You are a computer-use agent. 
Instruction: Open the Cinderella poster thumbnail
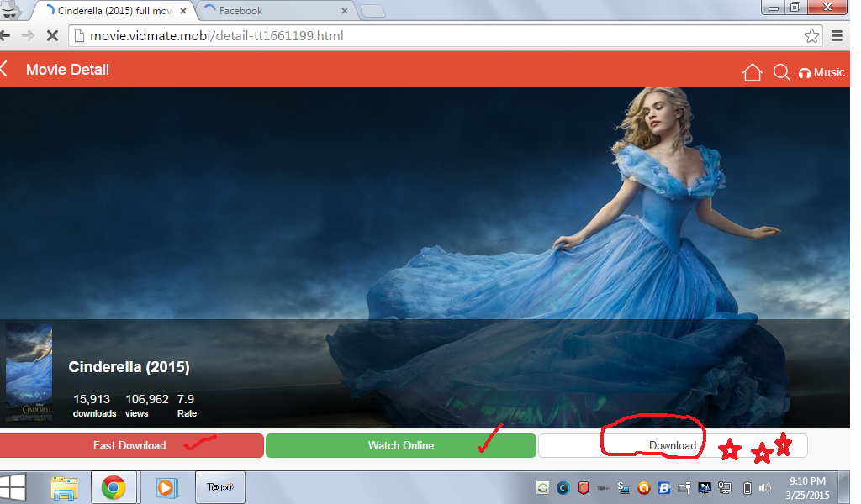point(29,372)
